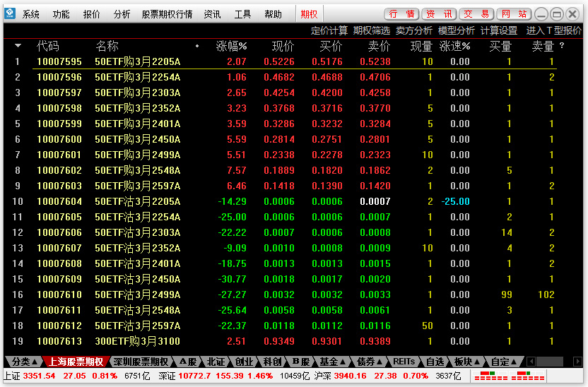Click the small dot after 名称 column
The image size is (588, 387).
[197, 46]
